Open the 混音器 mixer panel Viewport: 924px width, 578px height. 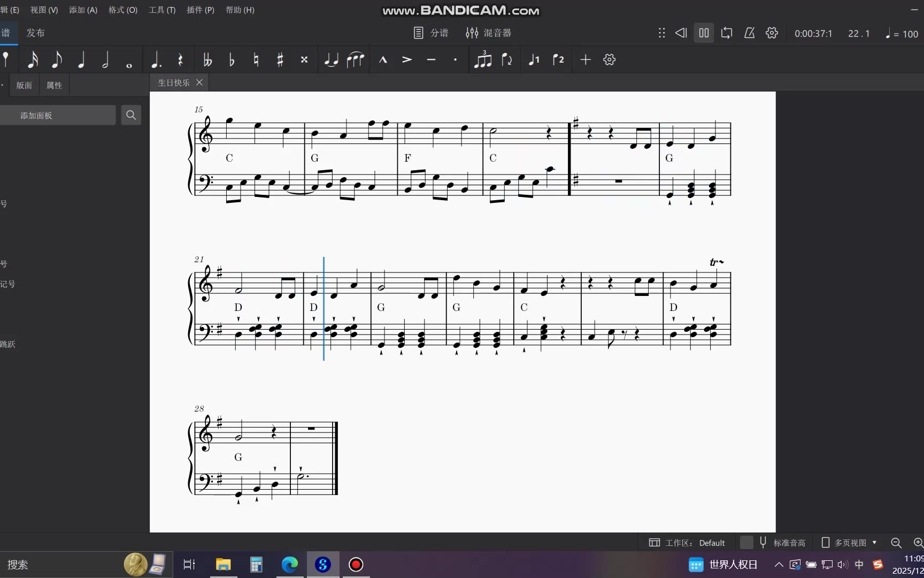coord(488,33)
